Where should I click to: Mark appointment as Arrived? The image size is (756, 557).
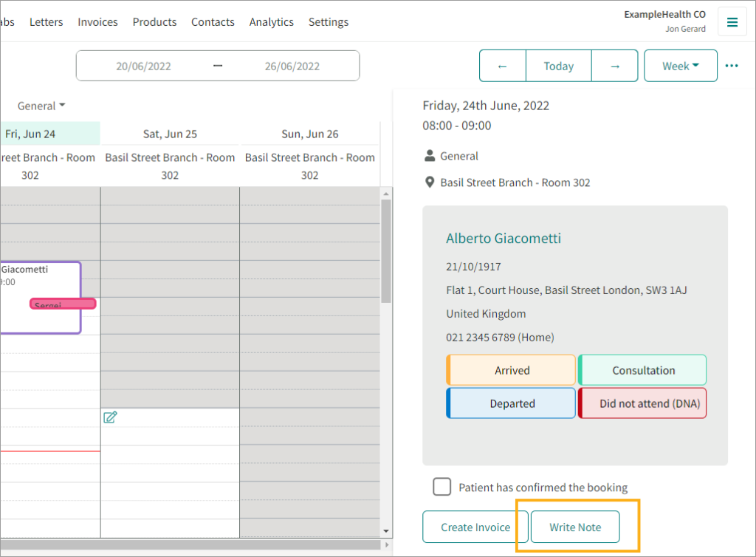pyautogui.click(x=511, y=370)
